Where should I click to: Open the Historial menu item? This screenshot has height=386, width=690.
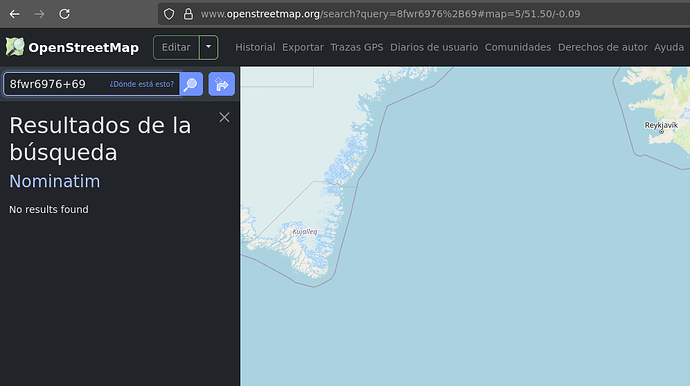[x=255, y=47]
